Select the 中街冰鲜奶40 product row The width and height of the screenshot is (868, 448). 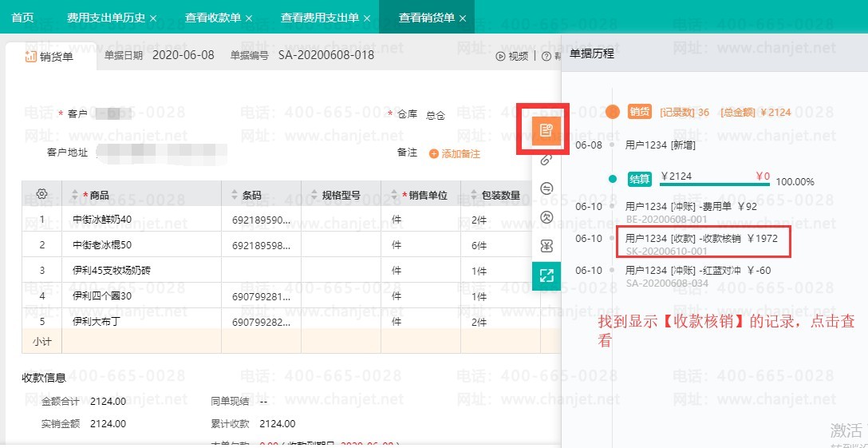point(102,220)
